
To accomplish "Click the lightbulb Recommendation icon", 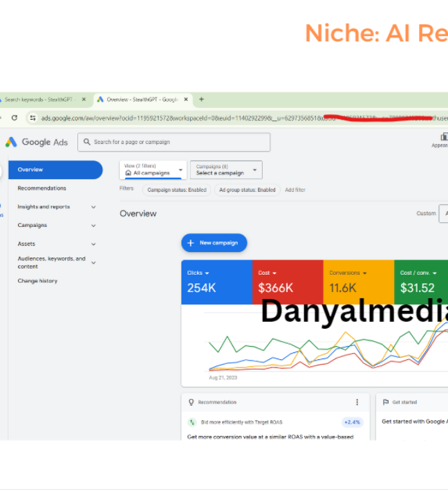I will 192,402.
